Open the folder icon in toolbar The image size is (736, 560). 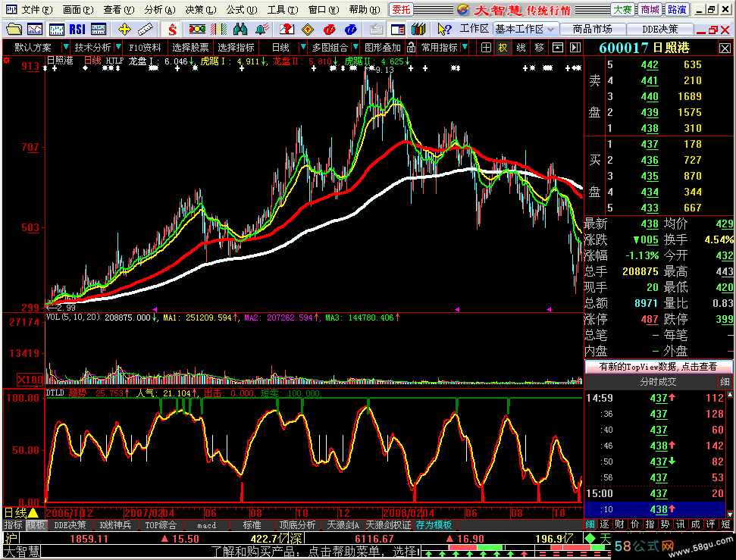[14, 29]
